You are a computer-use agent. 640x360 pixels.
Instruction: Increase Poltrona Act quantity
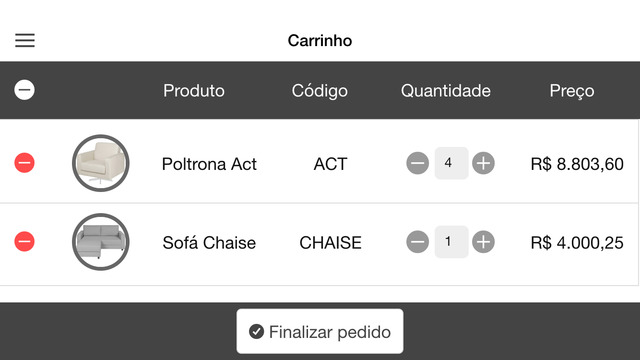[x=483, y=163]
